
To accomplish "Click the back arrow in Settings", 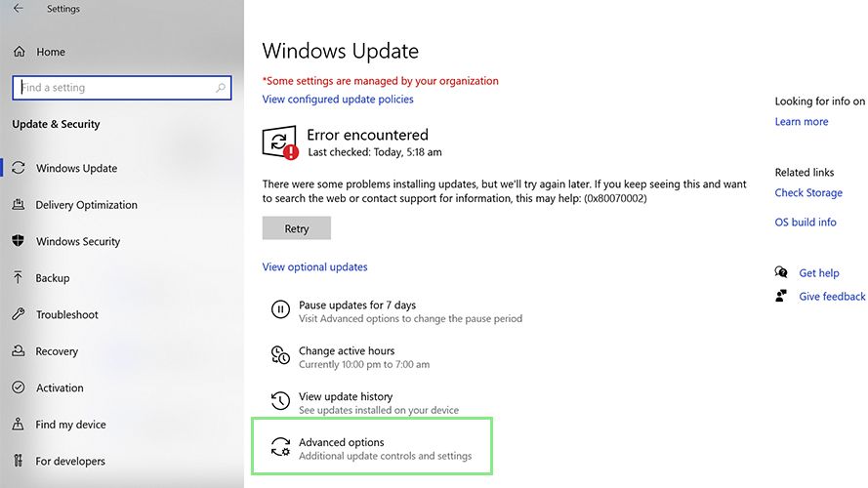I will [19, 9].
